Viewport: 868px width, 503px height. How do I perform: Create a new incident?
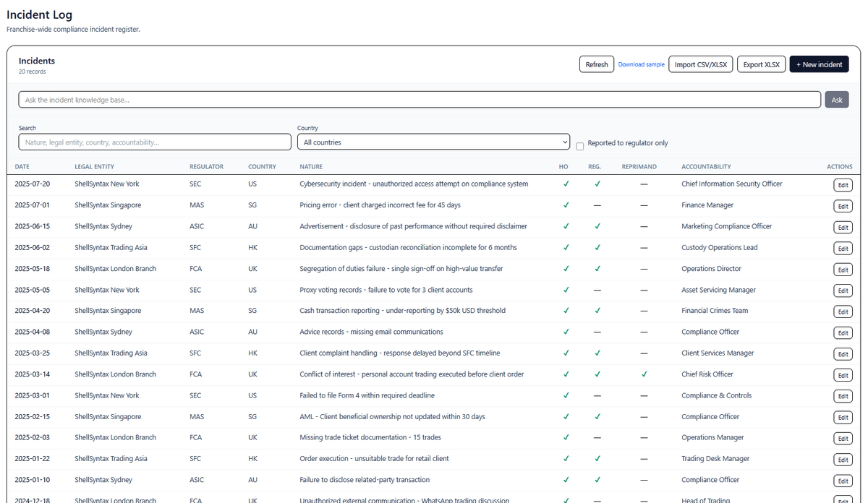(x=819, y=64)
